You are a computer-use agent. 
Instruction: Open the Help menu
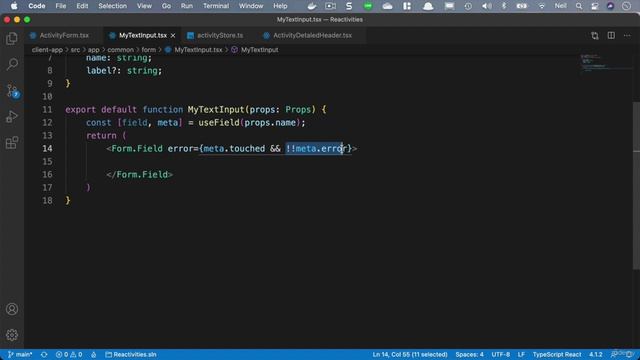coord(280,6)
